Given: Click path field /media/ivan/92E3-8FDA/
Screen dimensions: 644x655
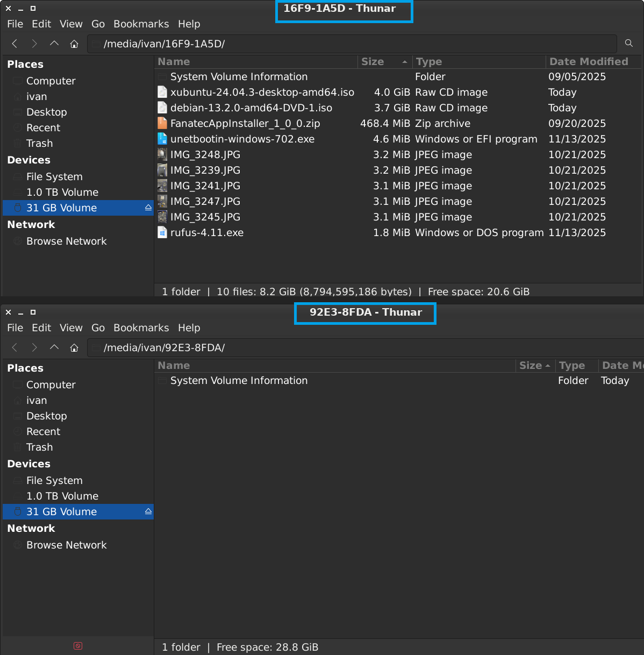Looking at the screenshot, I should coord(366,347).
